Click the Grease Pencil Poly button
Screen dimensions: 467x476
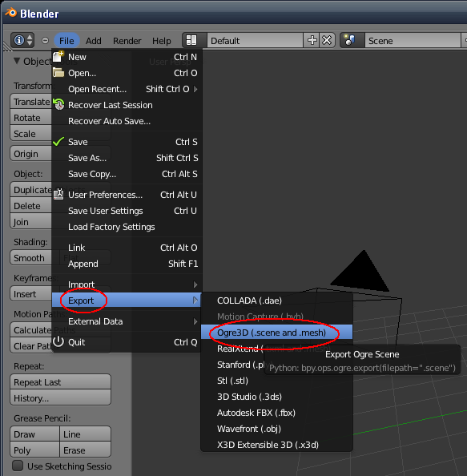34,450
